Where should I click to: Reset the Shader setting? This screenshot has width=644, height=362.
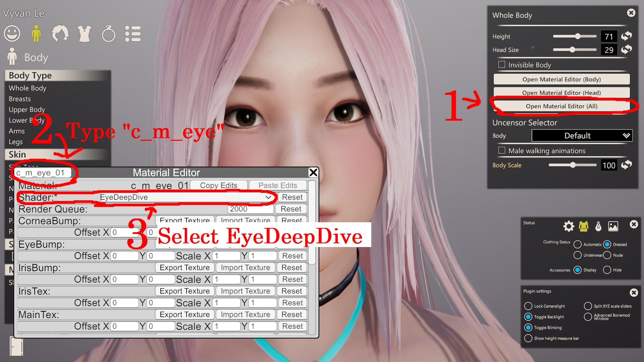(292, 197)
